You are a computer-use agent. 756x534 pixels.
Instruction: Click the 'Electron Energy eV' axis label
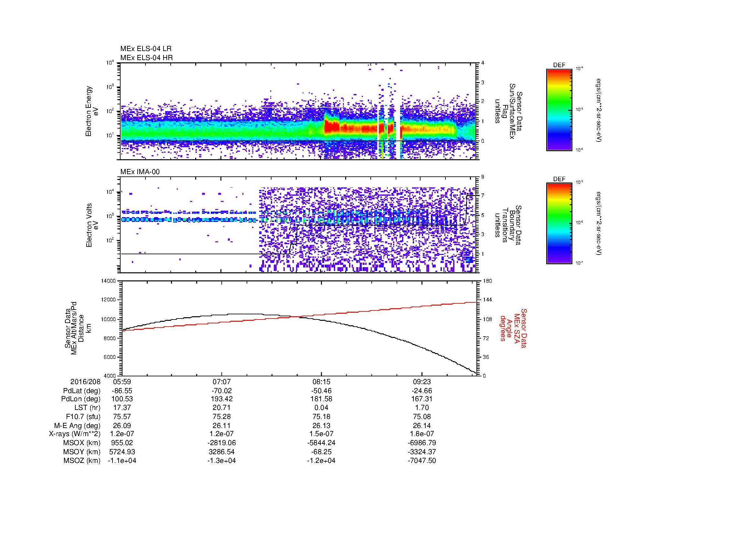(x=91, y=111)
